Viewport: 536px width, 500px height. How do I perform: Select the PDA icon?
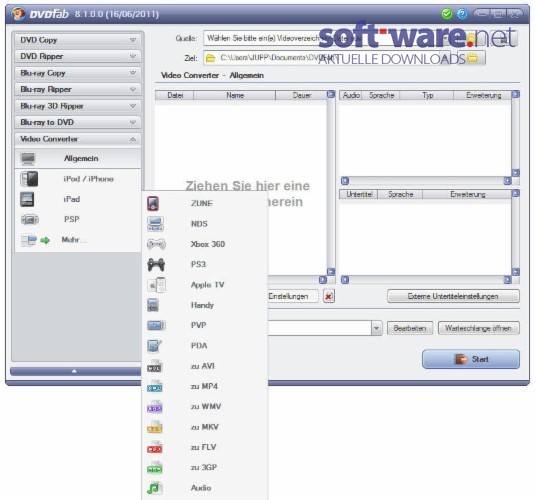tap(155, 346)
